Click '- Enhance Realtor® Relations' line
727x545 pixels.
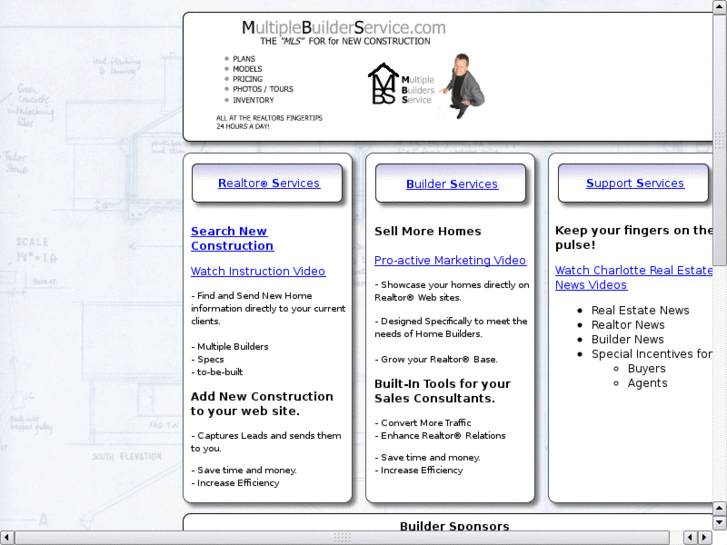tap(440, 436)
